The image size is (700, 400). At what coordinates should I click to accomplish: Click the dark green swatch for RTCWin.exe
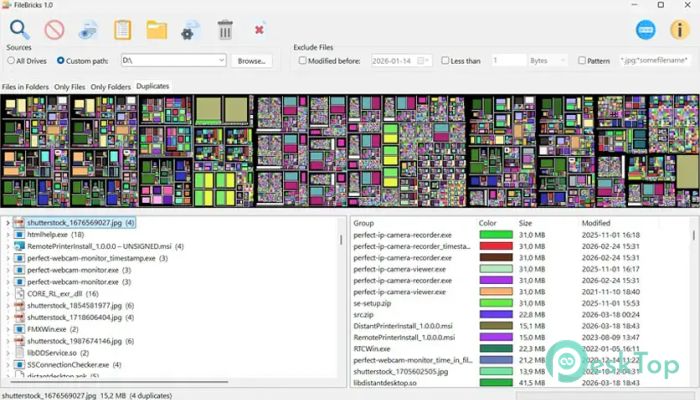(496, 349)
